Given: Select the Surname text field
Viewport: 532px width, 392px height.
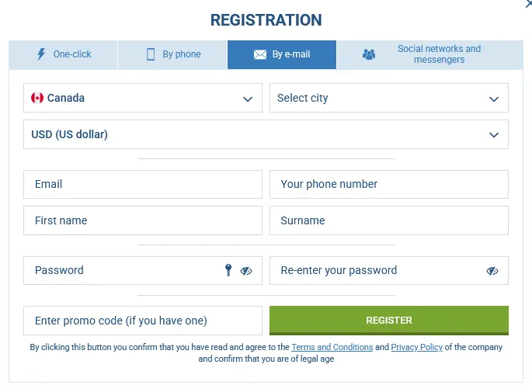Looking at the screenshot, I should pos(388,220).
